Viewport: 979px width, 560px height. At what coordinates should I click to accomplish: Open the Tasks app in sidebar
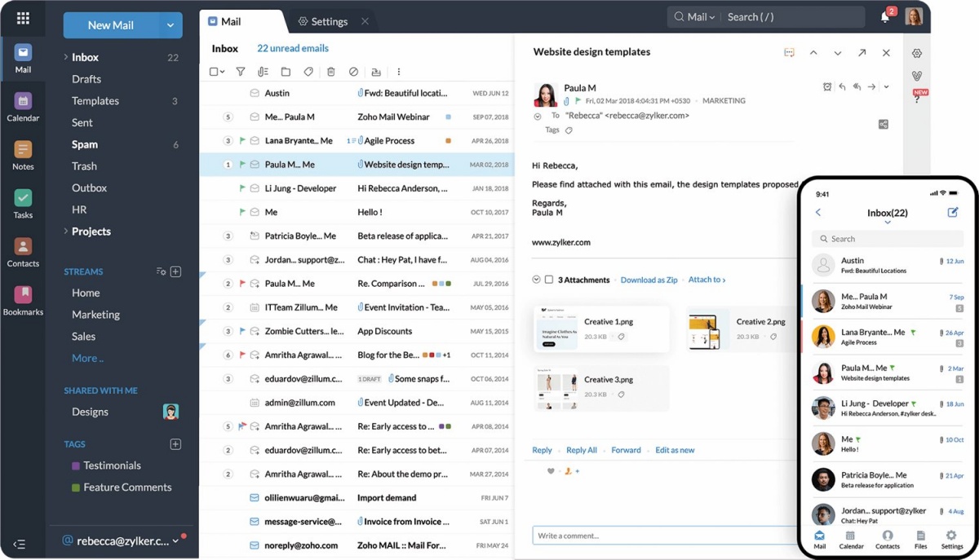click(x=23, y=204)
